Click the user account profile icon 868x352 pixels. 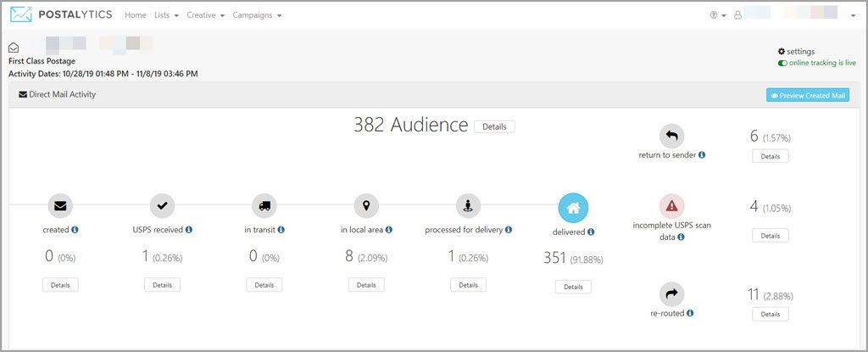click(x=737, y=15)
